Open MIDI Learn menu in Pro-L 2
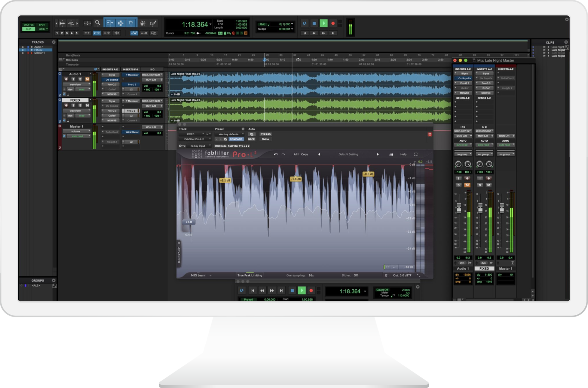The image size is (588, 388). click(x=201, y=275)
